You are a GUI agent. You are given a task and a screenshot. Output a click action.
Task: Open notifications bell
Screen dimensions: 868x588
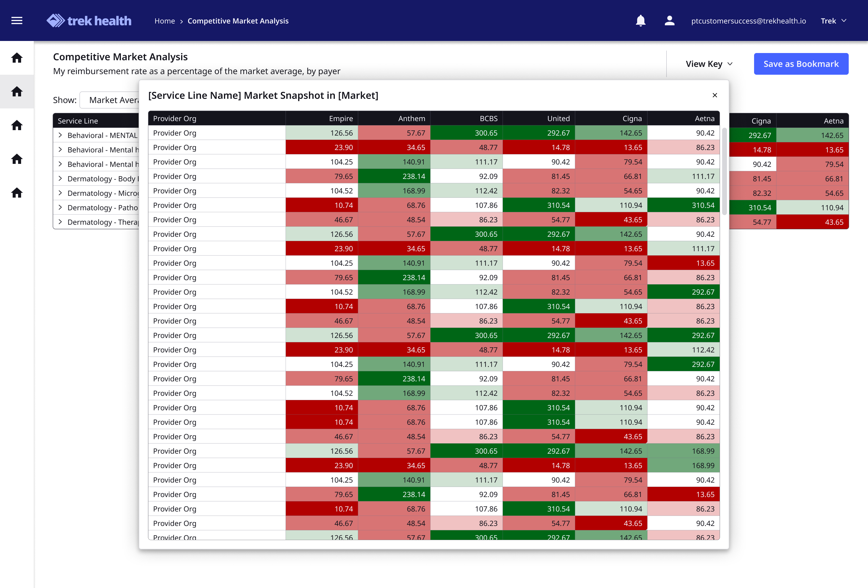(640, 20)
